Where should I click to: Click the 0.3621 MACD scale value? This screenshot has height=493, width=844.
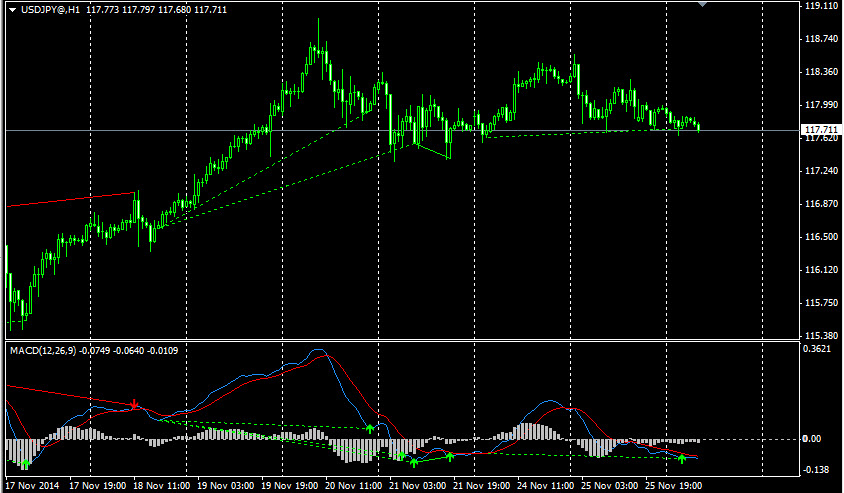[817, 349]
